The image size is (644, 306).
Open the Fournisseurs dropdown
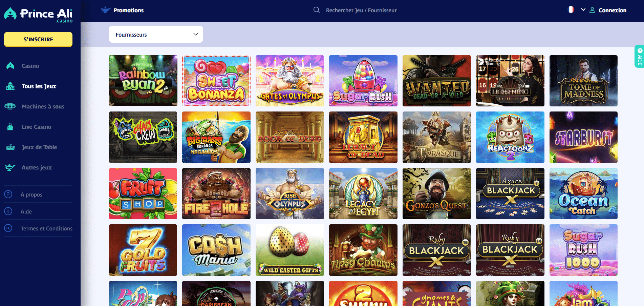(156, 34)
